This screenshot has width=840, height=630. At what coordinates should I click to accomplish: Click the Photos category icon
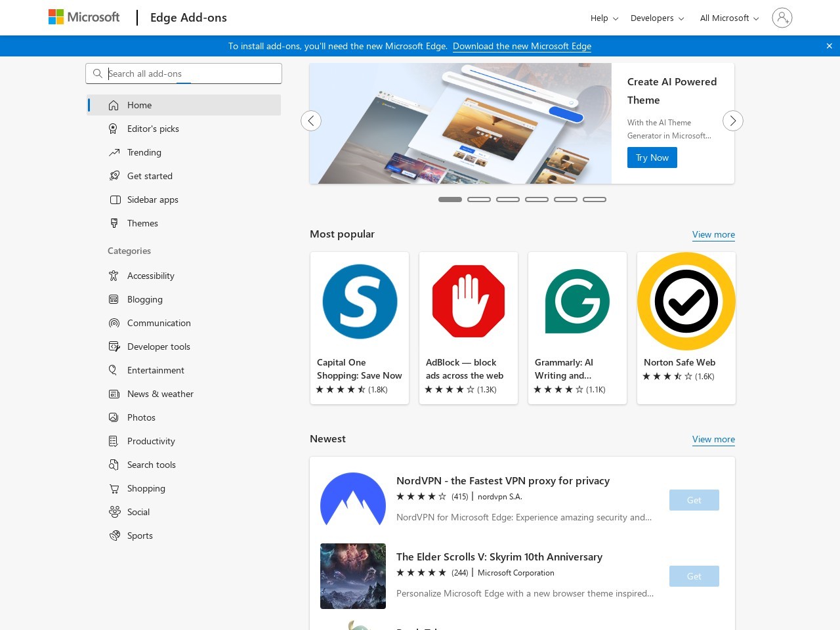[x=114, y=417]
